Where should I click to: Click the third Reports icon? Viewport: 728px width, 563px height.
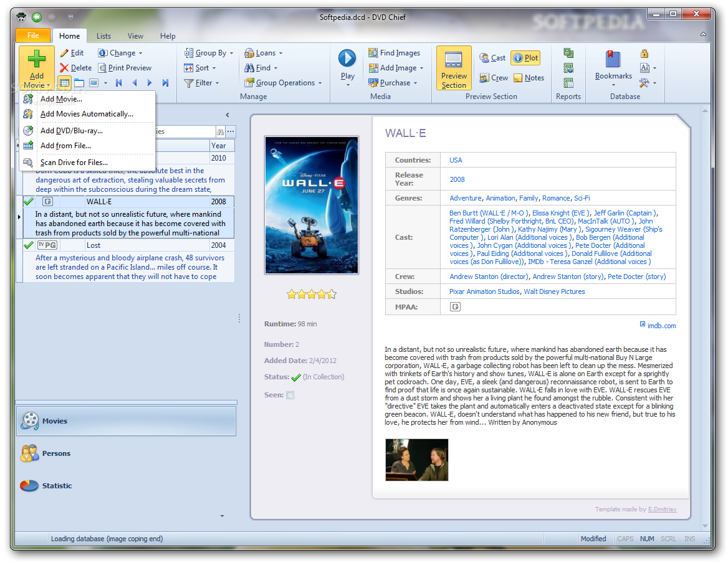[568, 83]
